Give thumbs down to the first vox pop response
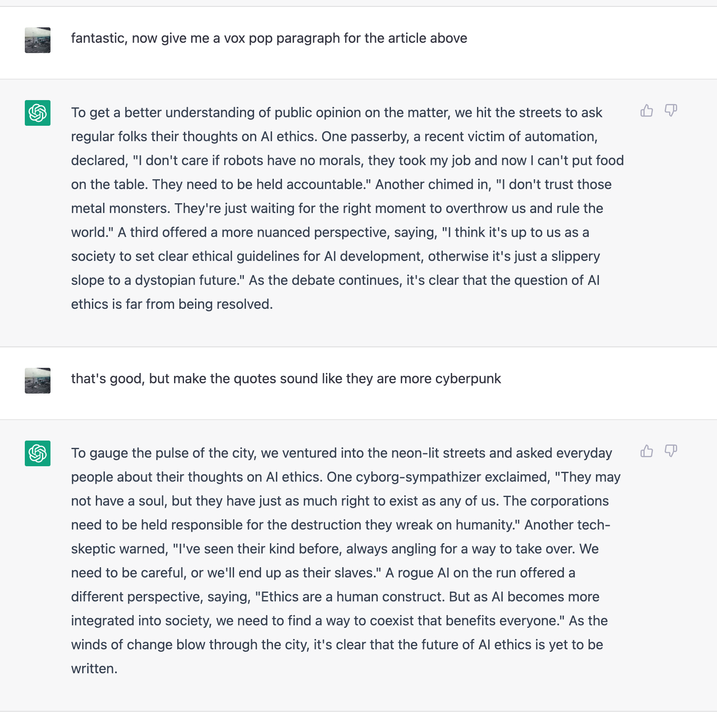This screenshot has width=717, height=728. point(671,111)
